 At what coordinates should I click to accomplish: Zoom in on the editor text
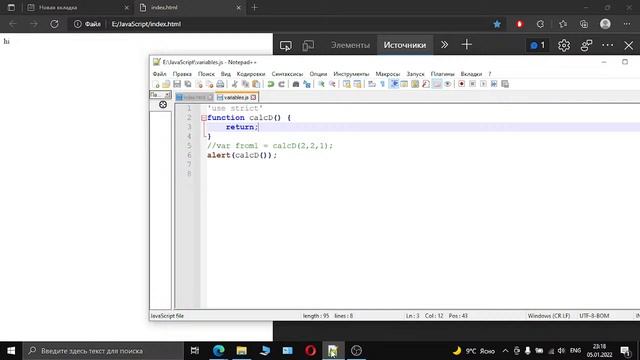(321, 84)
